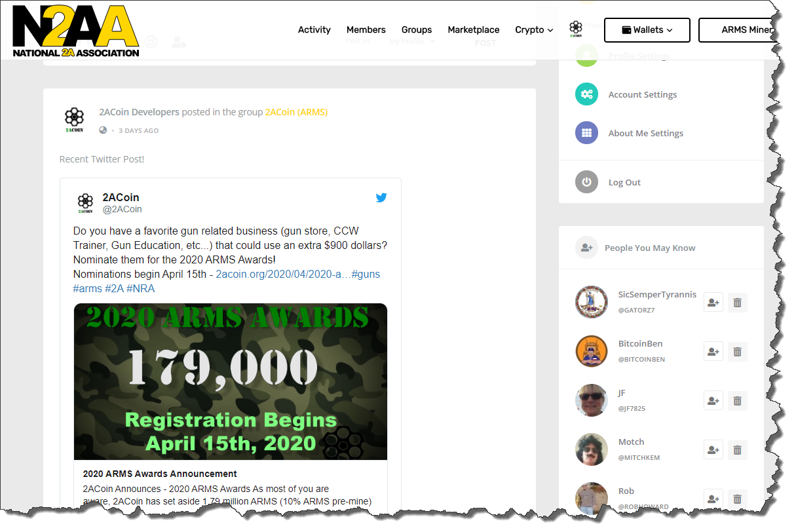
Task: Add Motch as a friend
Action: (713, 450)
